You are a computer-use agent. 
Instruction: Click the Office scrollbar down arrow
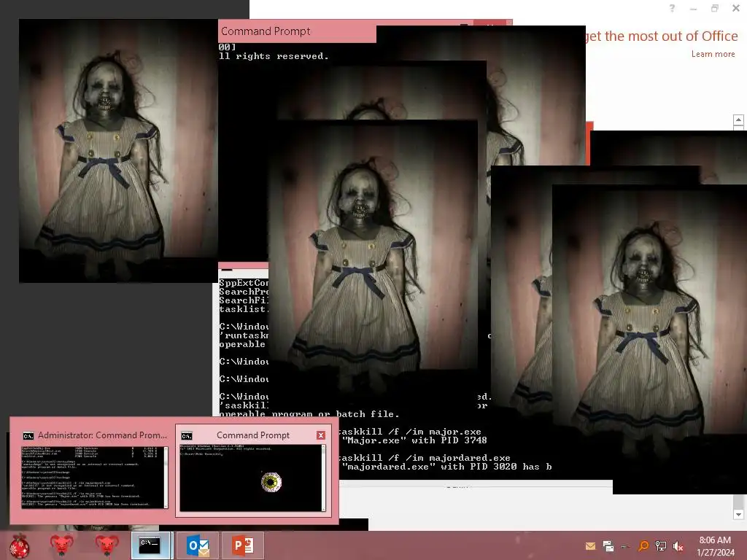click(738, 514)
